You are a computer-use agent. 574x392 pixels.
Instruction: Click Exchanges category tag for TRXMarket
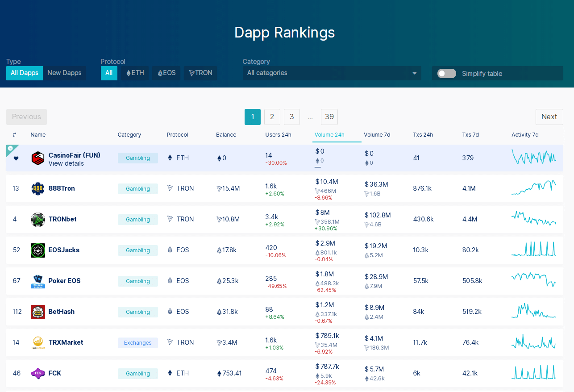click(138, 343)
